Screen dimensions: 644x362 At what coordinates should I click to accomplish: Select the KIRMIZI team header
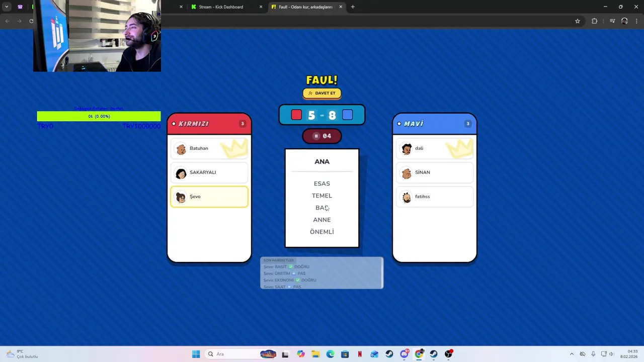coord(209,124)
